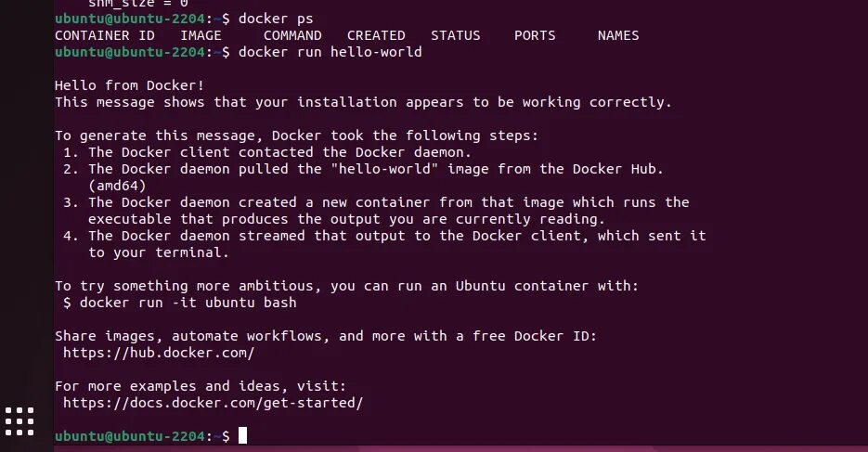Image resolution: width=868 pixels, height=452 pixels.
Task: Click the "docker run hello-world" command text
Action: [330, 52]
